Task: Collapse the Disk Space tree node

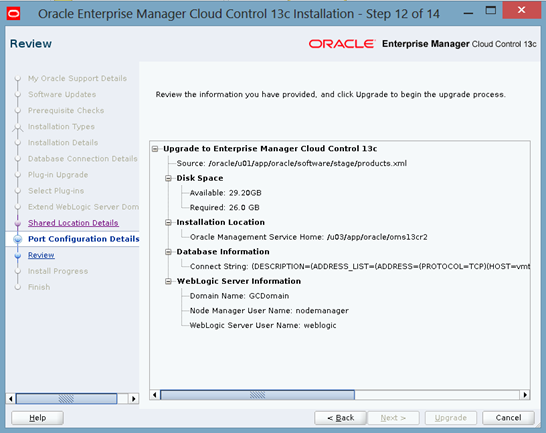Action: pyautogui.click(x=169, y=178)
